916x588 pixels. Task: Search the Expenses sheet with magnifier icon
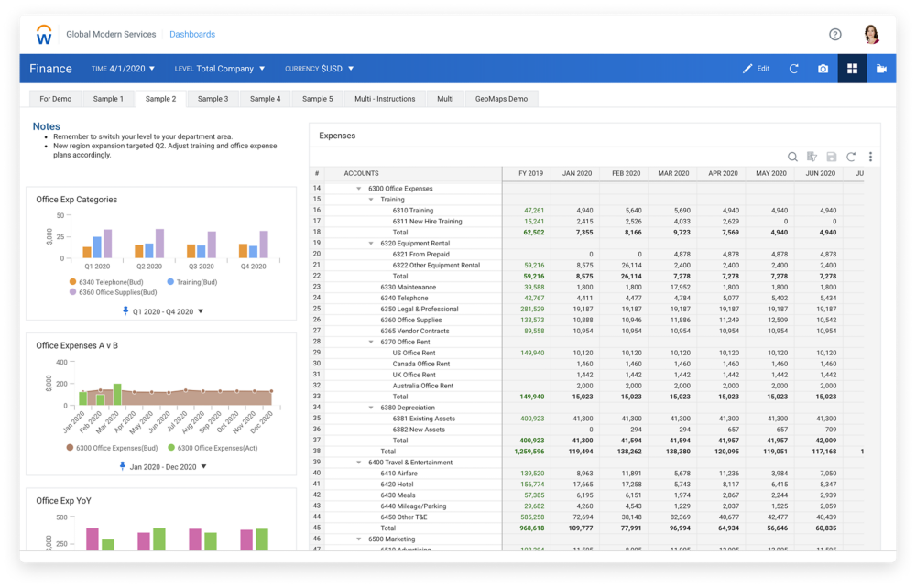click(793, 157)
